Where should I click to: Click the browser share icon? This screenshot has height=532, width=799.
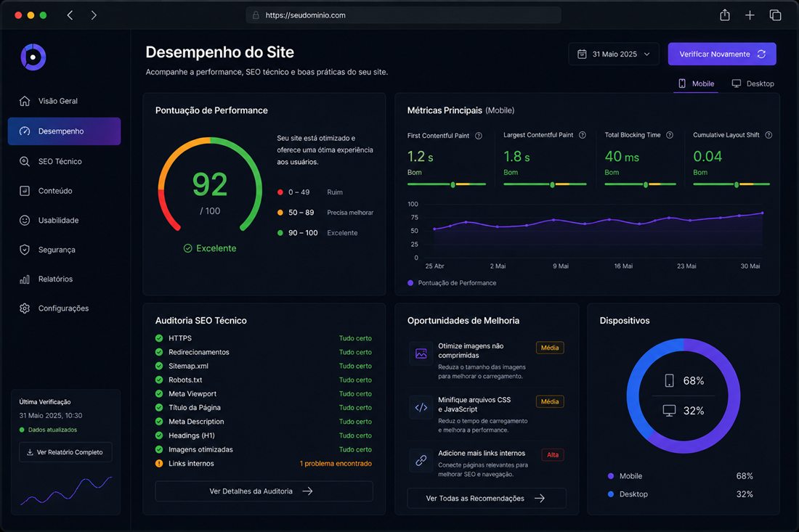[725, 15]
